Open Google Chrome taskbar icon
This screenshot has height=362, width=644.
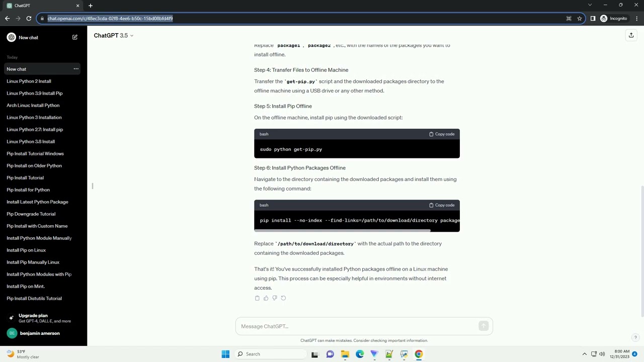pos(419,354)
